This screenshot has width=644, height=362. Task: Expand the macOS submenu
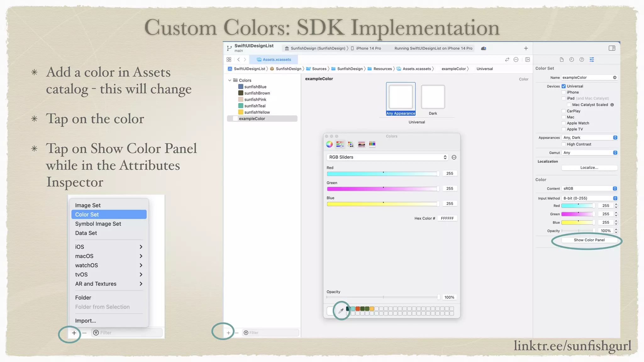coord(109,256)
